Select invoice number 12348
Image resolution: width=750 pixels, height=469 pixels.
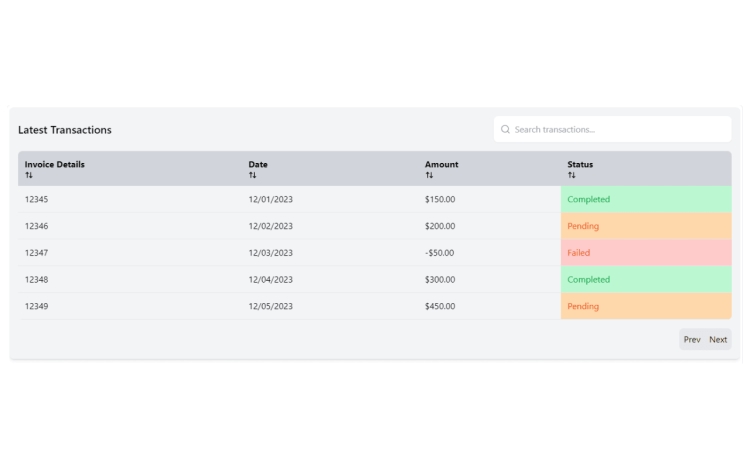(36, 280)
